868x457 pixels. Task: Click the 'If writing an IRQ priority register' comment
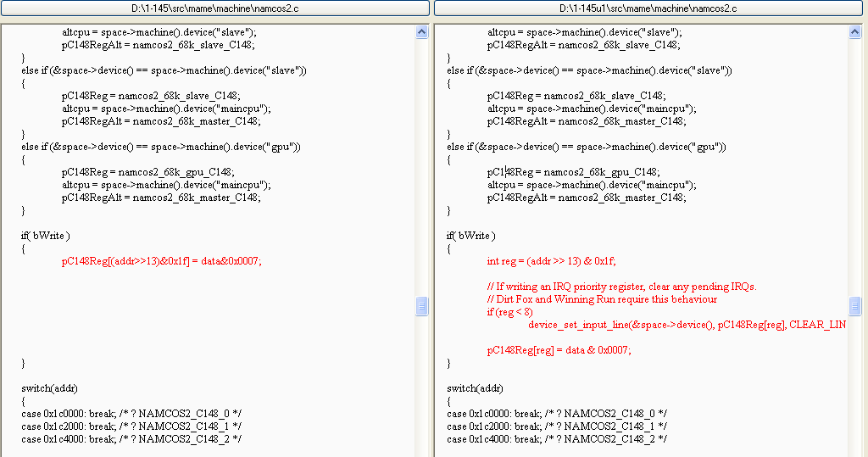coord(621,287)
